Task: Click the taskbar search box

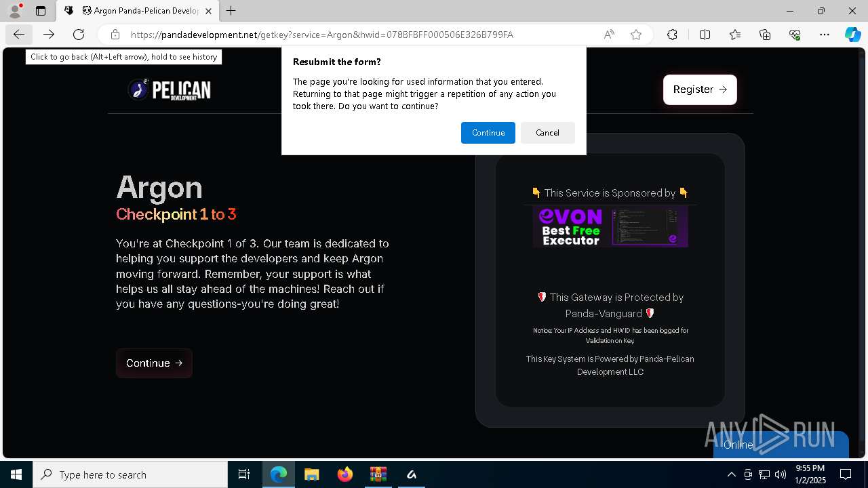Action: [x=130, y=474]
